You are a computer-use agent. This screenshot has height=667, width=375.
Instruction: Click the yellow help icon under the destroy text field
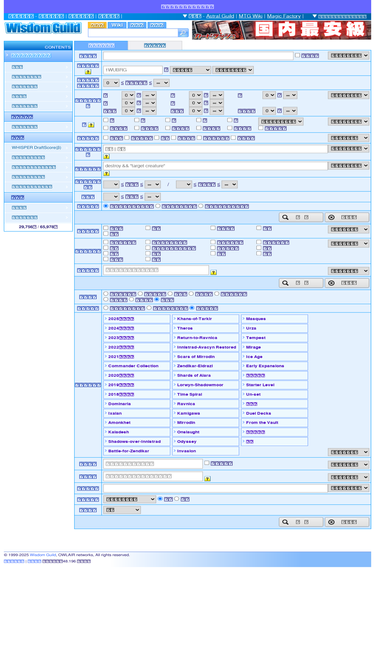pos(107,173)
